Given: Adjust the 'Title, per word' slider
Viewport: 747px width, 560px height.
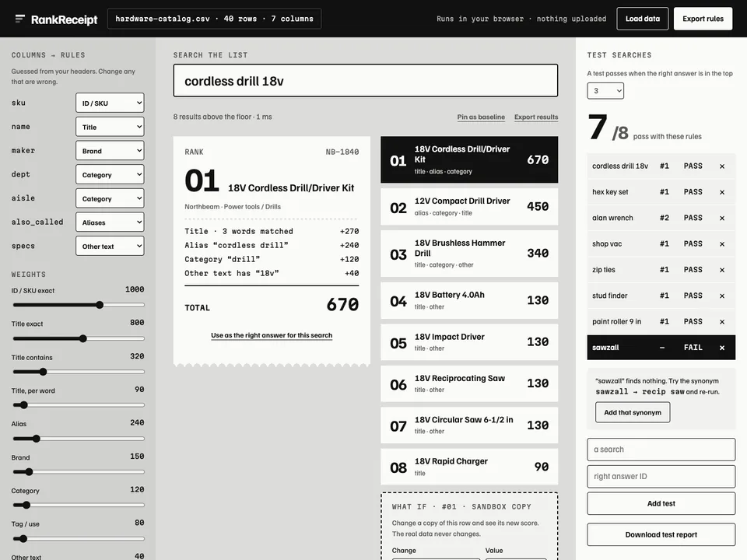Looking at the screenshot, I should click(x=79, y=405).
